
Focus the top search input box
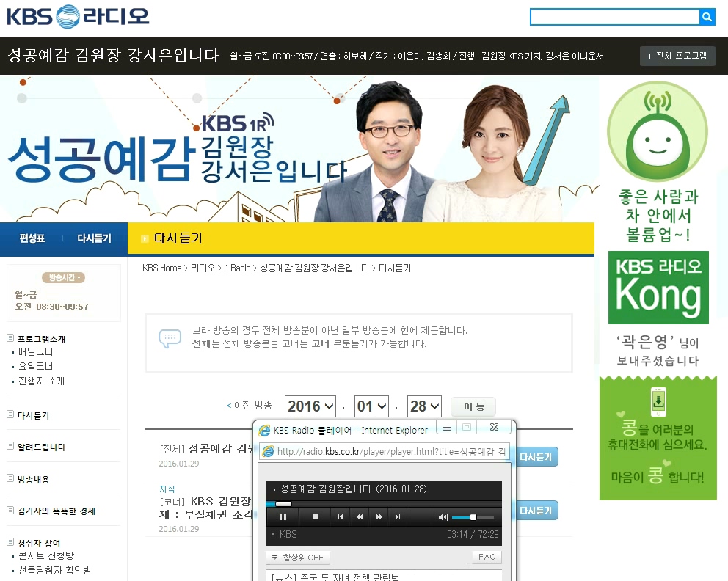click(x=615, y=17)
